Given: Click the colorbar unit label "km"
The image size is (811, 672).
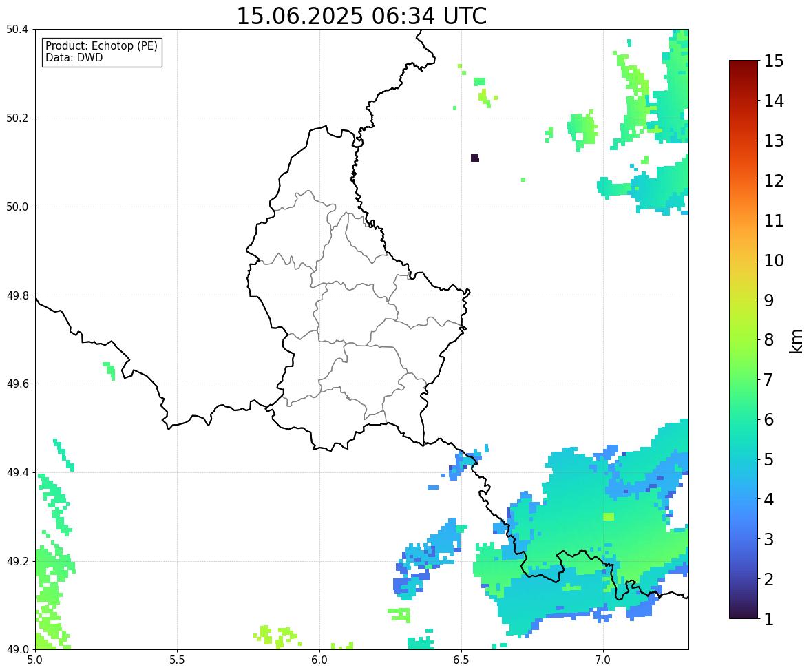Looking at the screenshot, I should [797, 342].
